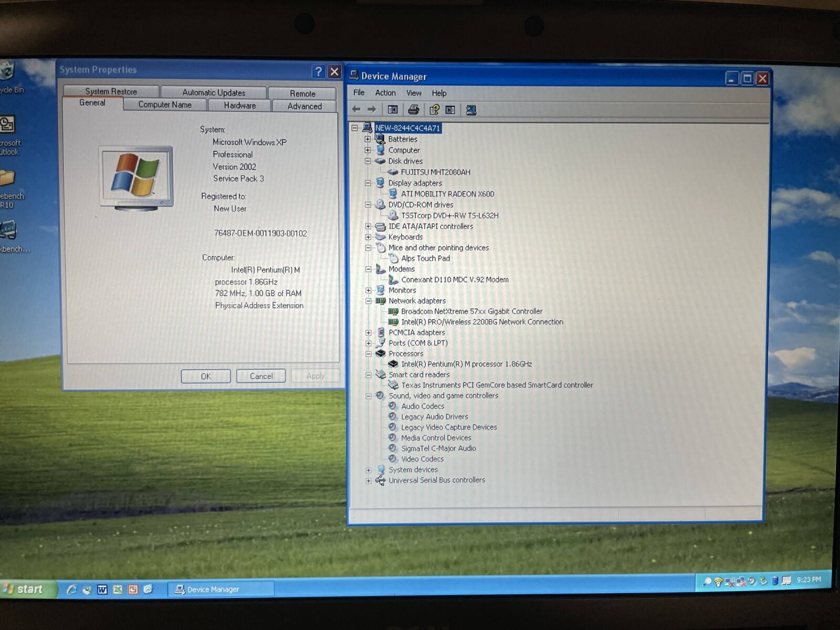Select Legacy Video Capture Devices entry
Screen dimensions: 840x630
pos(449,427)
